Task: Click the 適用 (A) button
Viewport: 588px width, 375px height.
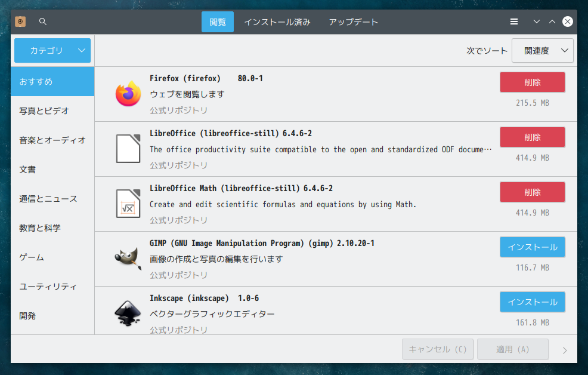Action: (513, 349)
